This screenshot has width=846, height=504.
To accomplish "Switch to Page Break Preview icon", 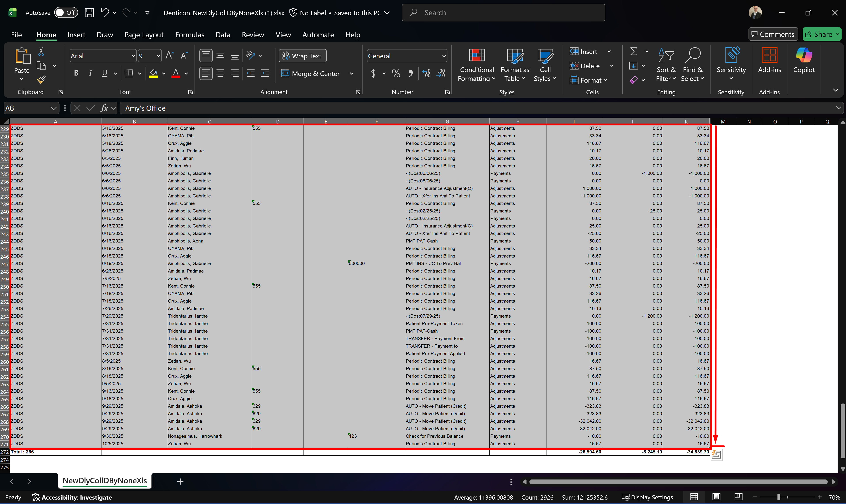I will coord(738,497).
